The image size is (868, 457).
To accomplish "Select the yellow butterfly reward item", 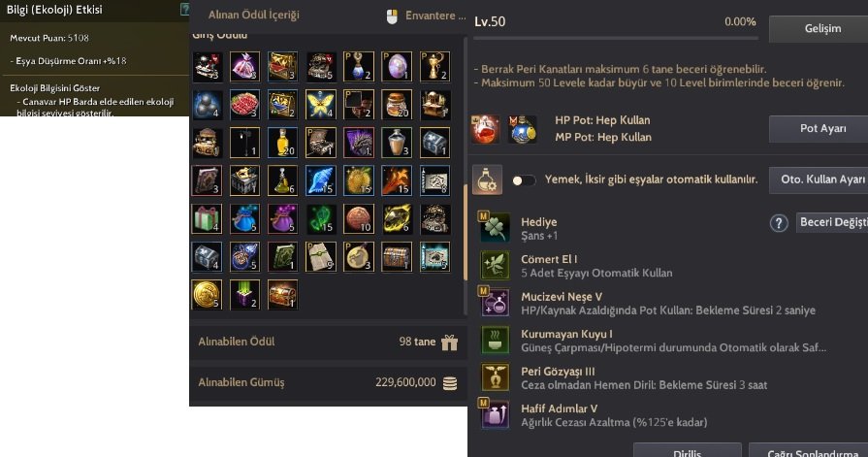I will pos(320,104).
